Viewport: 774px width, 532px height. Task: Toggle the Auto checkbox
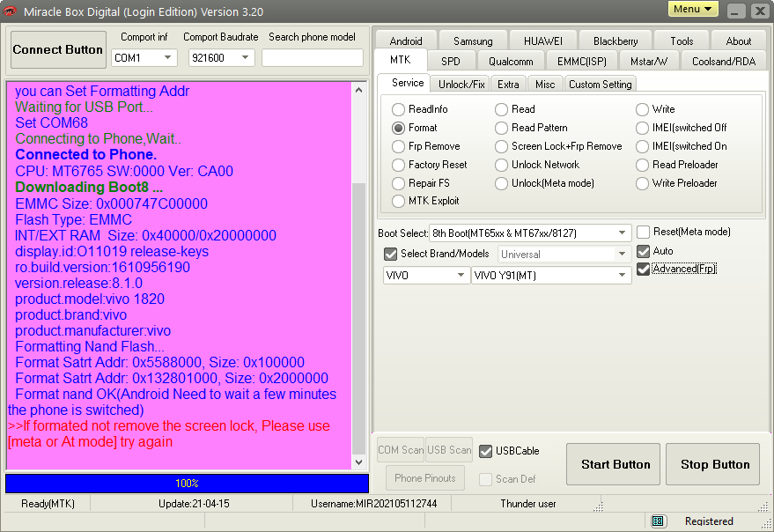coord(643,251)
